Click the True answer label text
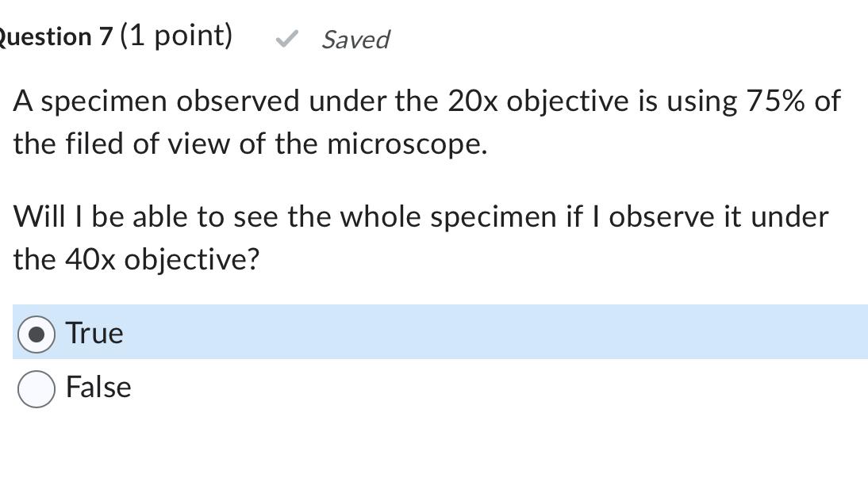The image size is (868, 478). (x=94, y=333)
